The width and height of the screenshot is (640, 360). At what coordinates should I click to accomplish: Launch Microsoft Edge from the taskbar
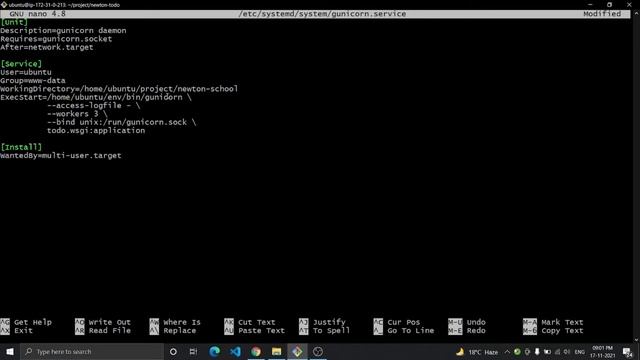(x=214, y=351)
